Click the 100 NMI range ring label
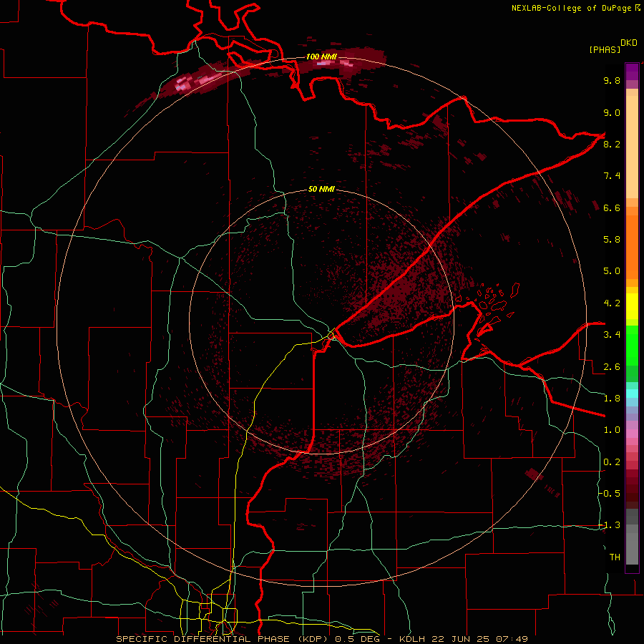Screen dimensions: 644x644 (321, 57)
